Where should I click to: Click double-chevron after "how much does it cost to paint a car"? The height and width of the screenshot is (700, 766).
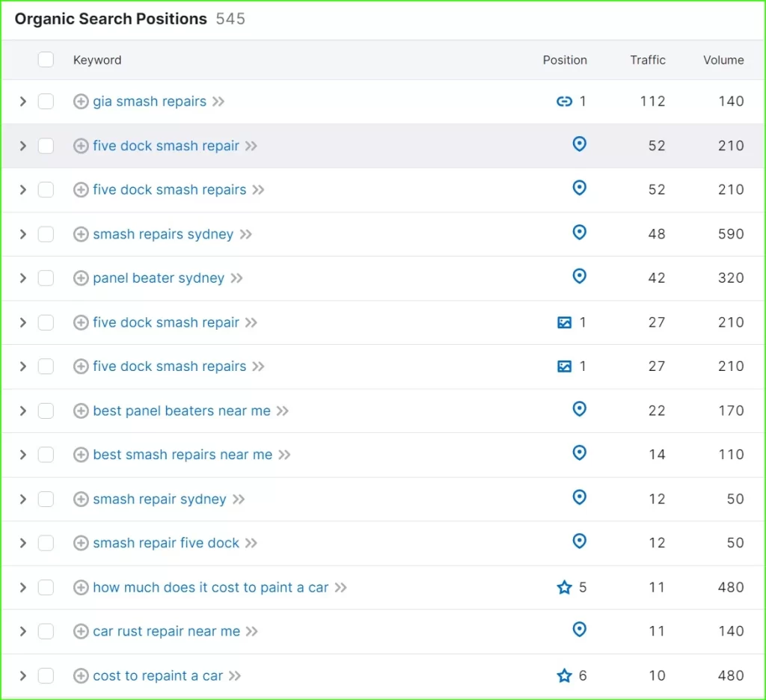pos(340,588)
